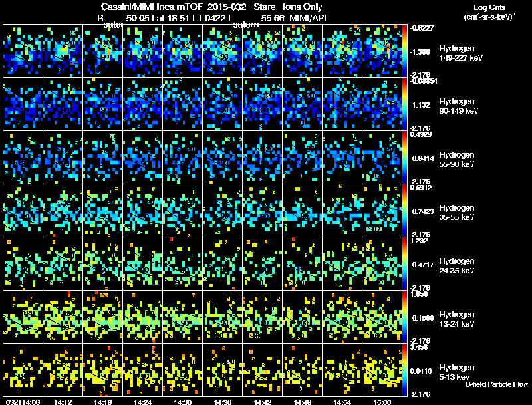This screenshot has width=532, height=405.
Task: Select the 'Hydrogen 90-149 keV' row label
Action: click(458, 106)
